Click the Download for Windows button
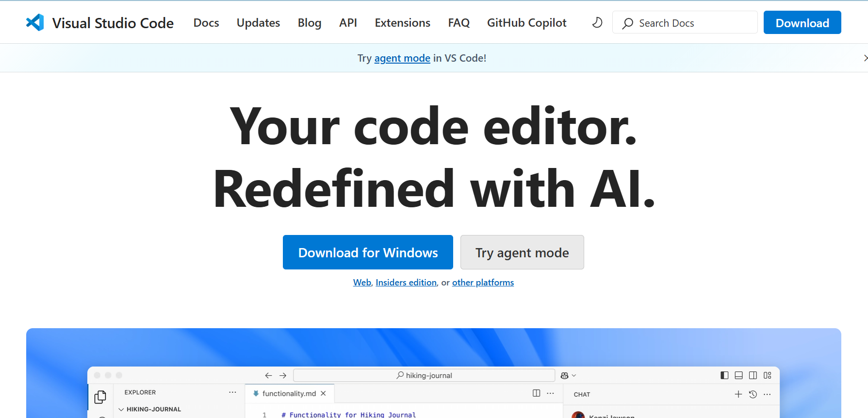The width and height of the screenshot is (868, 418). [x=368, y=252]
